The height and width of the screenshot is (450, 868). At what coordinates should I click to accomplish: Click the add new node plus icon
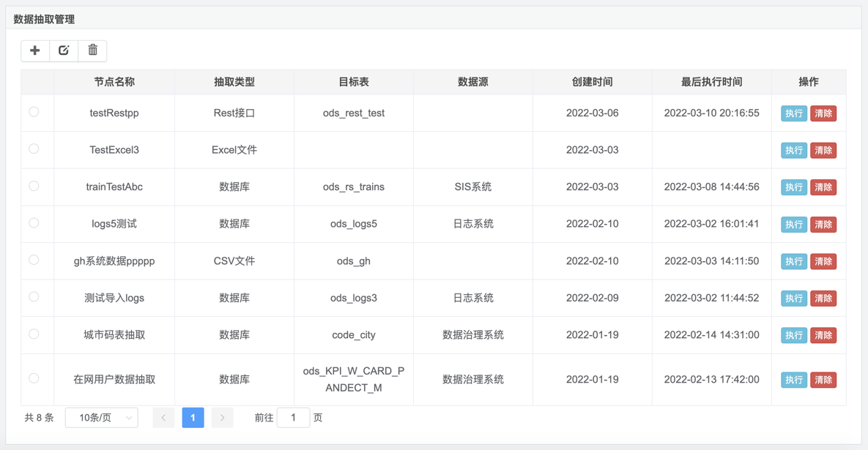click(x=35, y=50)
